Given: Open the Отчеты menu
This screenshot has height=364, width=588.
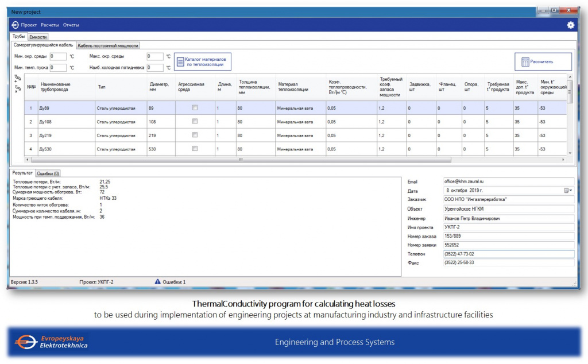Looking at the screenshot, I should 71,25.
